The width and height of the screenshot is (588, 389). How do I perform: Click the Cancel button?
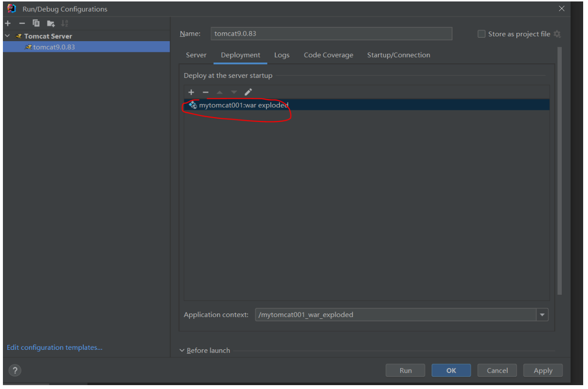pos(497,371)
